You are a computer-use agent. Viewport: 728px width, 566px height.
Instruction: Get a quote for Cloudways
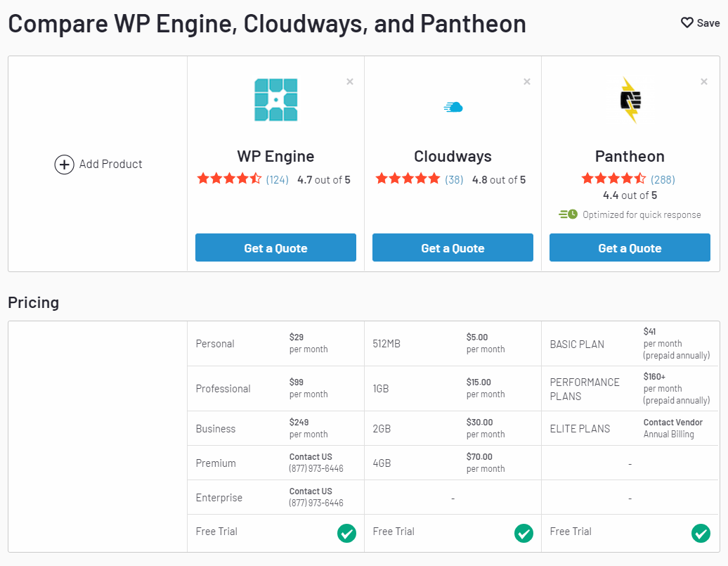(453, 248)
